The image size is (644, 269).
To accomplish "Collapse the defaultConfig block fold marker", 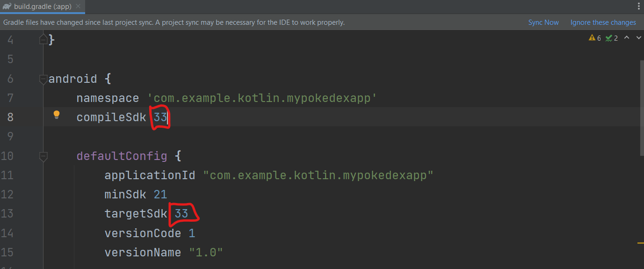I will coord(43,156).
